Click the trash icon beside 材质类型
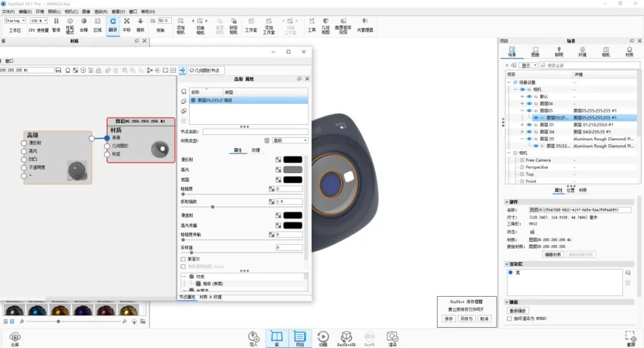 click(267, 141)
